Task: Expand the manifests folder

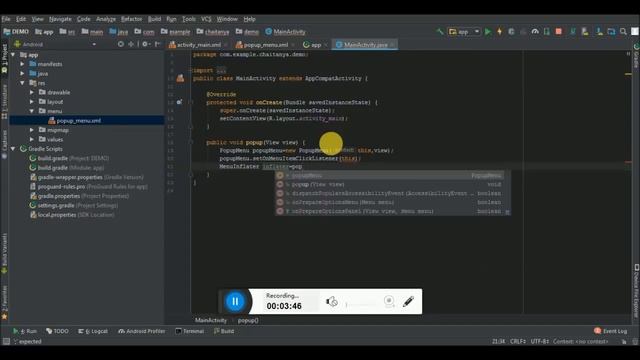Action: pos(22,64)
